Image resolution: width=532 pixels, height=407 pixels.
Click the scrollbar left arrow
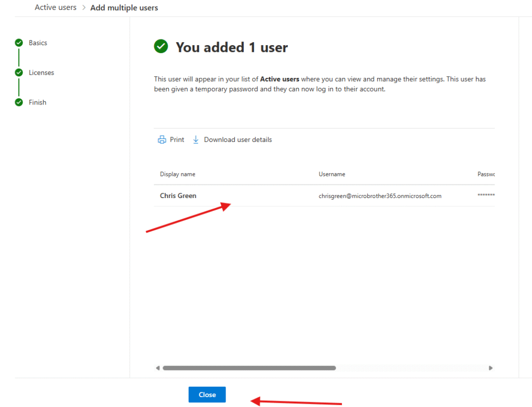point(158,368)
